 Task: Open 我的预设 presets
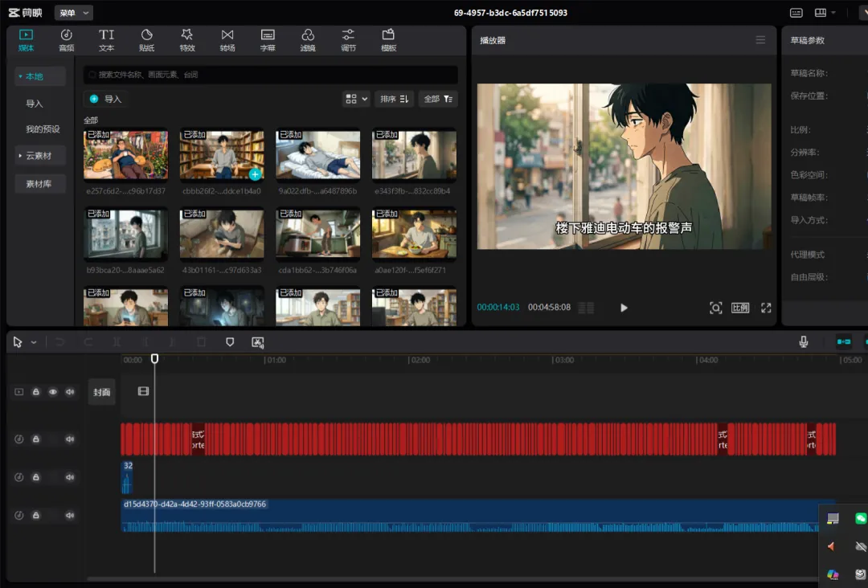43,129
